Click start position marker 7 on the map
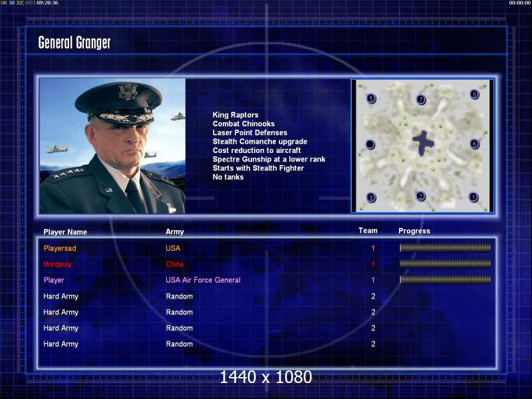Viewport: 532px width, 399px height. click(421, 99)
